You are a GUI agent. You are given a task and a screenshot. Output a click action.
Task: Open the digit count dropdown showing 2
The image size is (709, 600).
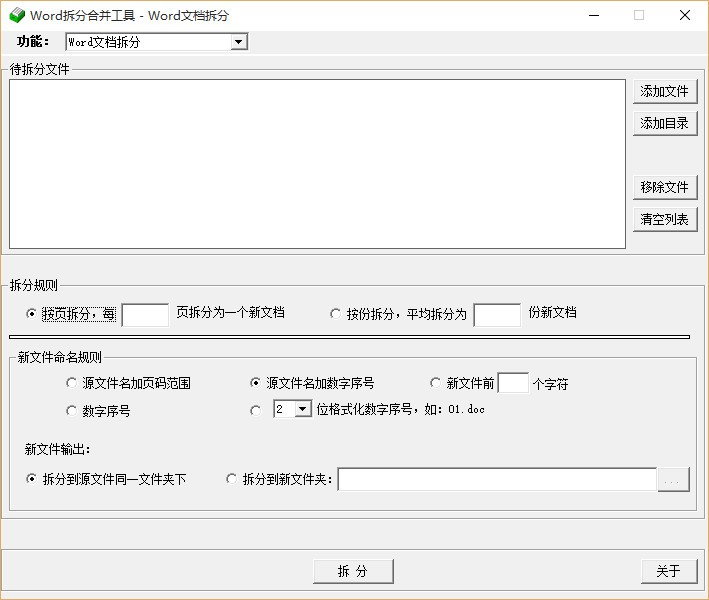click(293, 409)
